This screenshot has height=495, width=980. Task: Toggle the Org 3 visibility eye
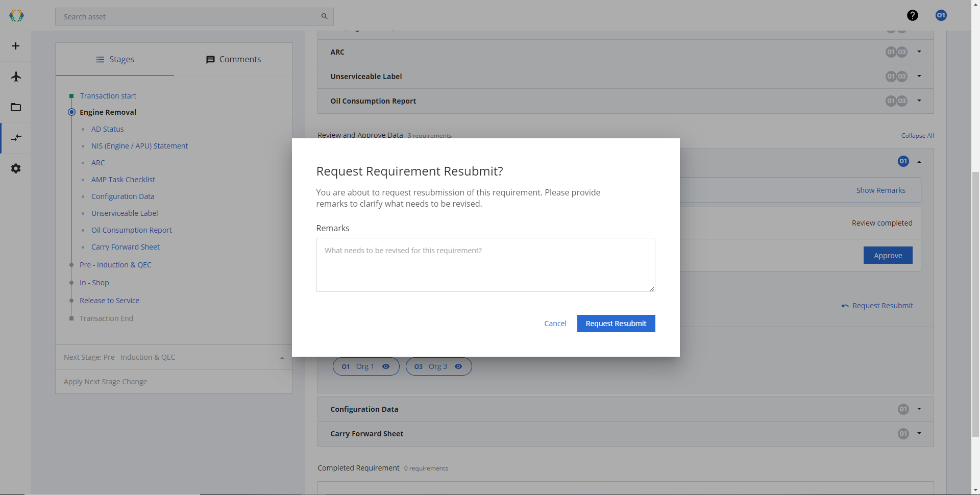[x=458, y=366]
